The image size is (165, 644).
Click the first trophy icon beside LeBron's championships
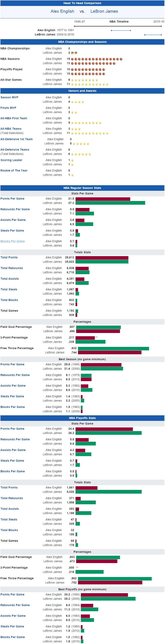pyautogui.click(x=72, y=53)
